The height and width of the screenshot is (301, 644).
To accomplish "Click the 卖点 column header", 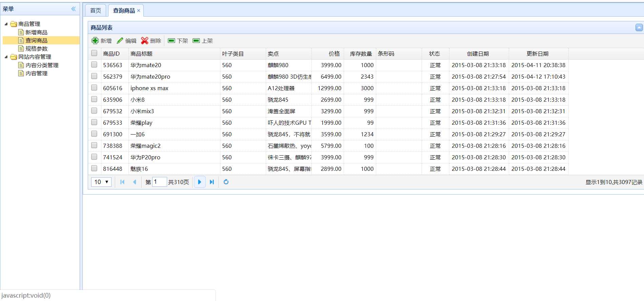I will pyautogui.click(x=289, y=54).
